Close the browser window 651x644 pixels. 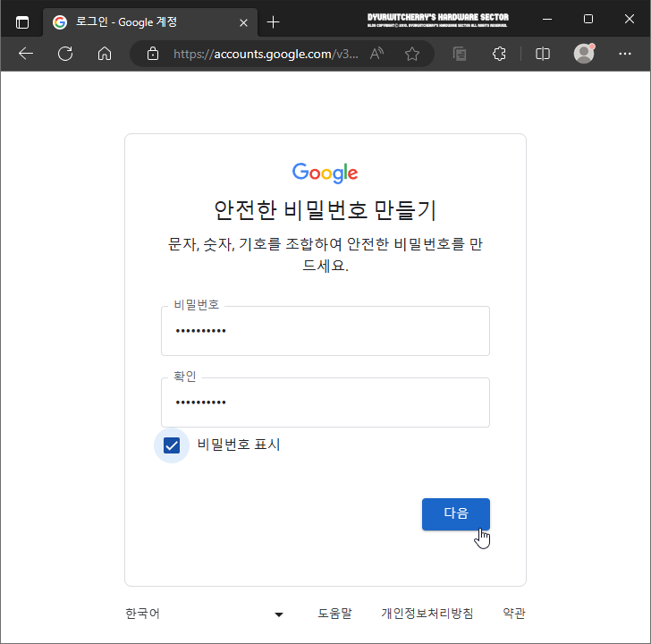tap(630, 19)
